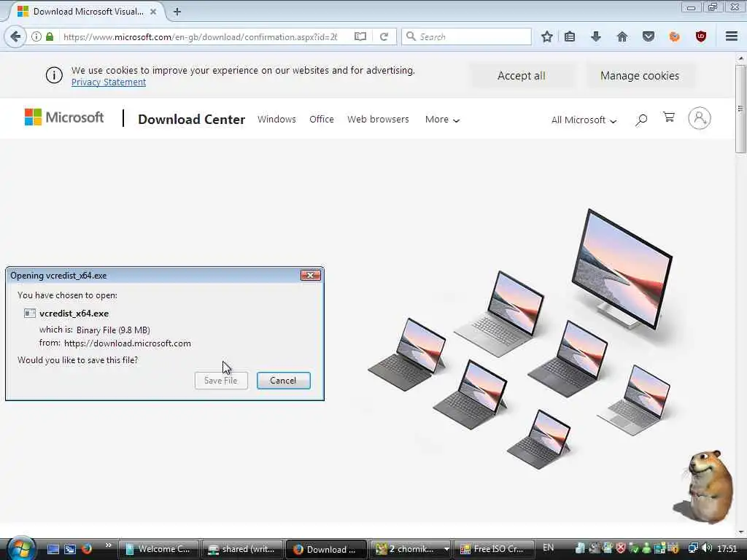Open the Office menu item
This screenshot has height=560, width=747.
(x=322, y=119)
